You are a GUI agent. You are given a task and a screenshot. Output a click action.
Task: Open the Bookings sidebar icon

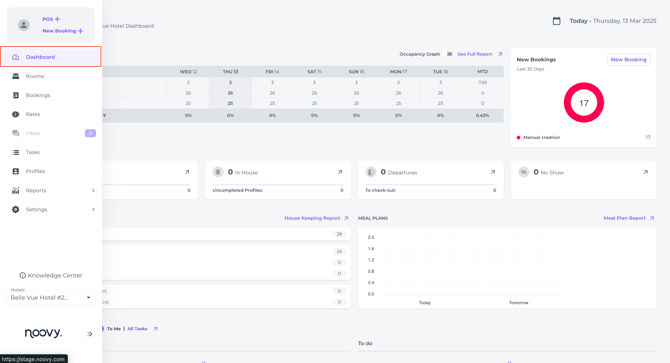coord(16,95)
